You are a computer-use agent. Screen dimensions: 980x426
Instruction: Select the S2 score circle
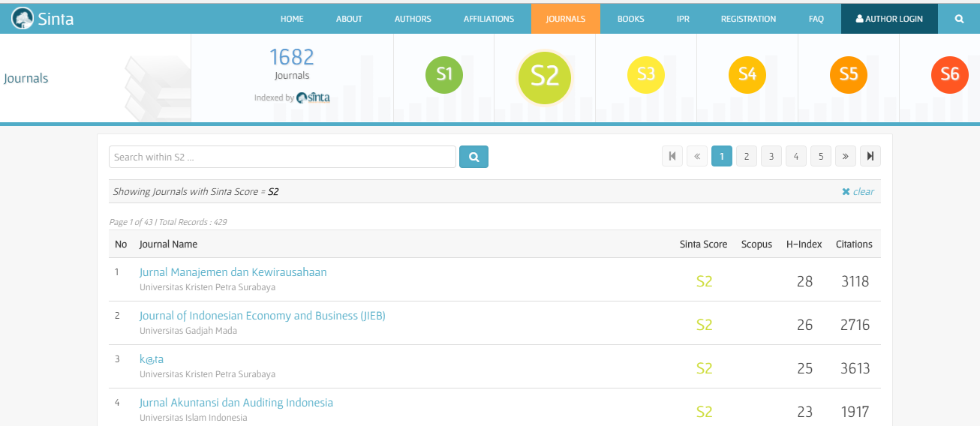[545, 76]
